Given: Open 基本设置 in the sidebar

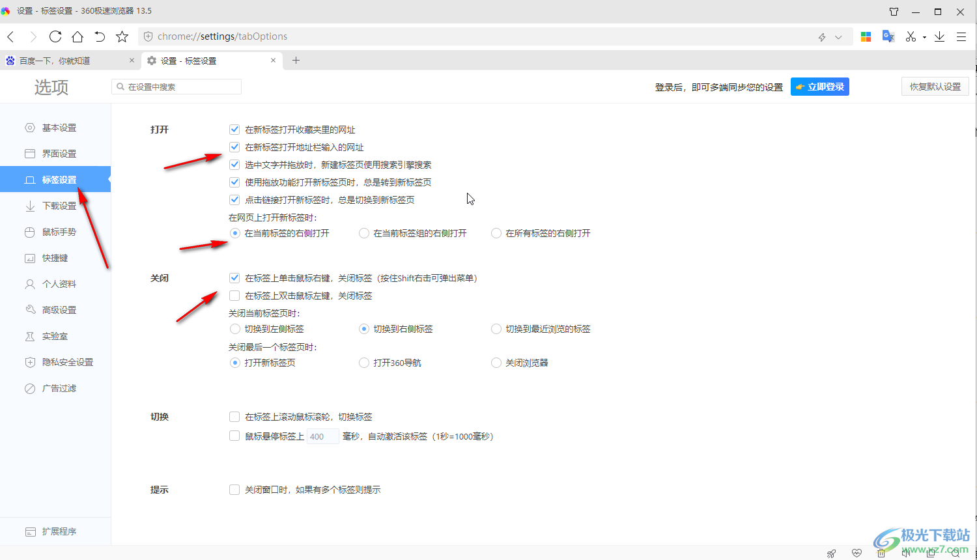Looking at the screenshot, I should 55,128.
